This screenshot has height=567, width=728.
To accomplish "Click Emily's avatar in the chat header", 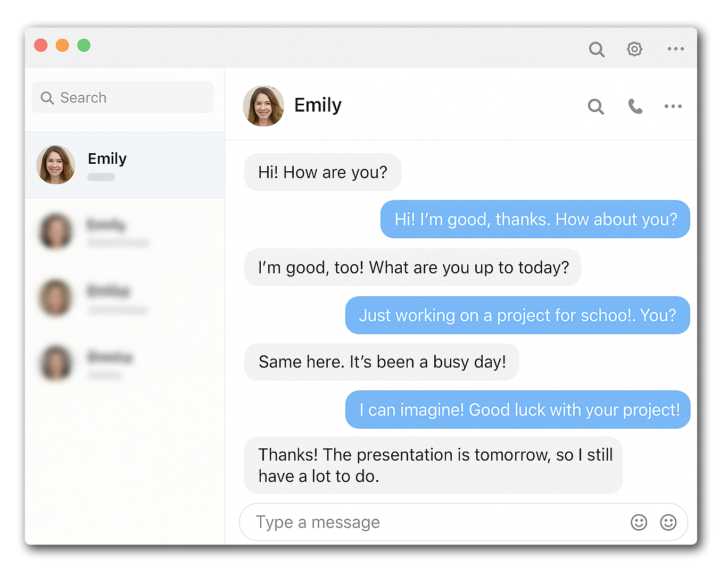I will tap(263, 106).
